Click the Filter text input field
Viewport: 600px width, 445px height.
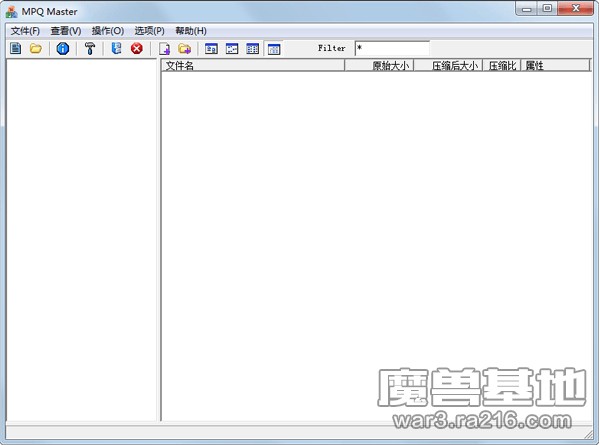pyautogui.click(x=391, y=48)
